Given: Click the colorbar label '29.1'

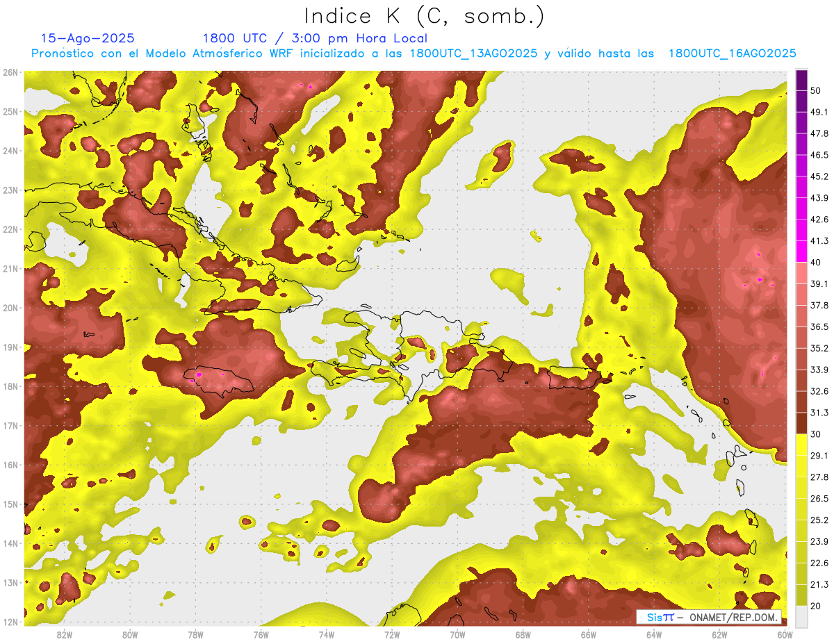Looking at the screenshot, I should (x=819, y=456).
